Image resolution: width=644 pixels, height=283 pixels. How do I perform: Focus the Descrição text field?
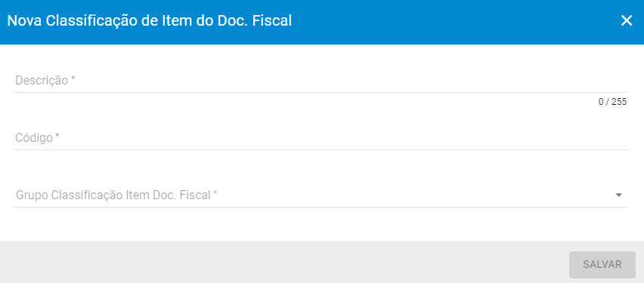click(321, 81)
